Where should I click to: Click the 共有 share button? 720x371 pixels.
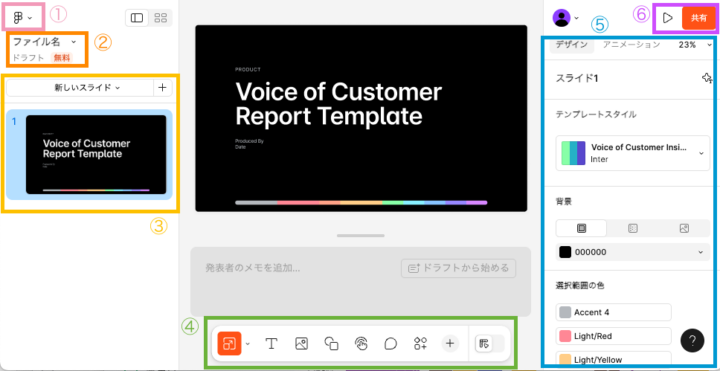(x=699, y=18)
